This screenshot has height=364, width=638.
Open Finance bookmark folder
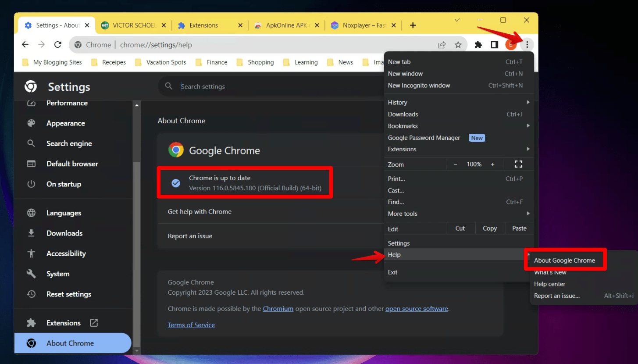[x=211, y=62]
